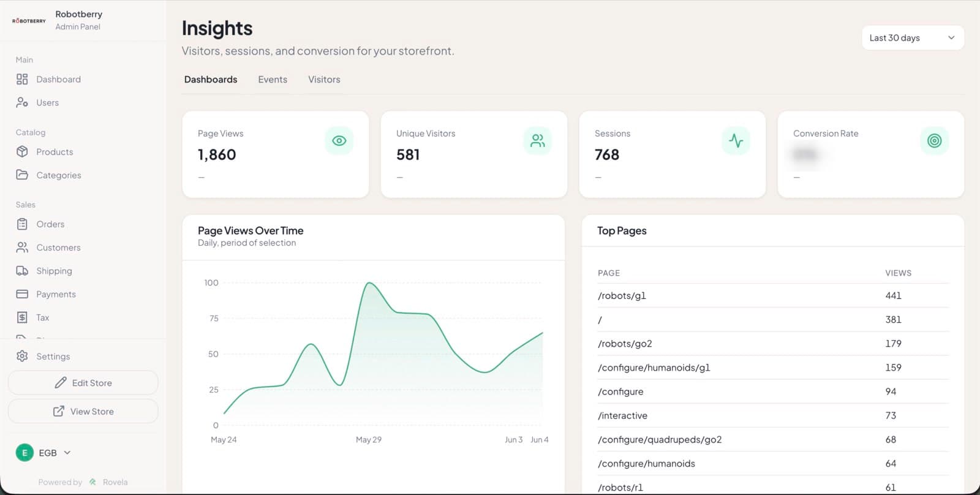
Task: Expand the EGB account menu chevron
Action: (67, 453)
